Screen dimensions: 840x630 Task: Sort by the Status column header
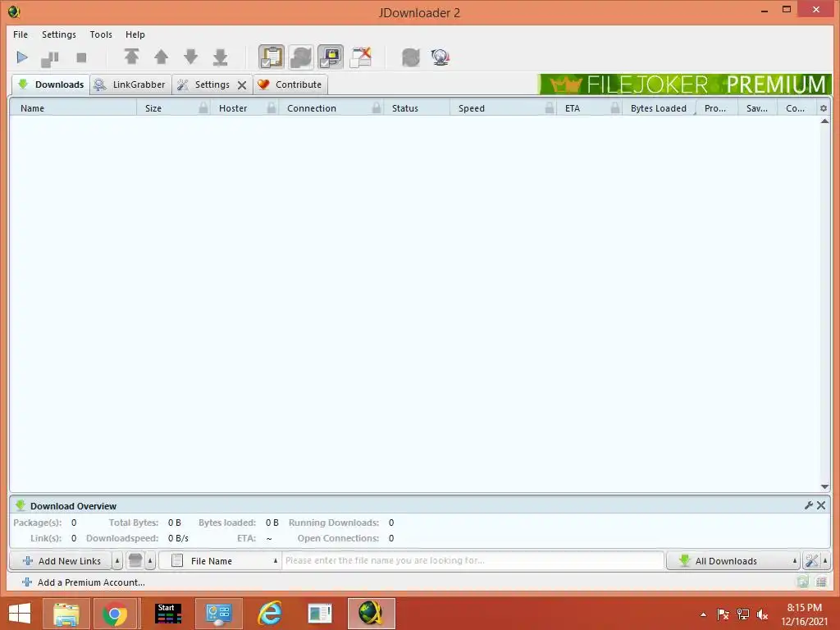point(417,108)
